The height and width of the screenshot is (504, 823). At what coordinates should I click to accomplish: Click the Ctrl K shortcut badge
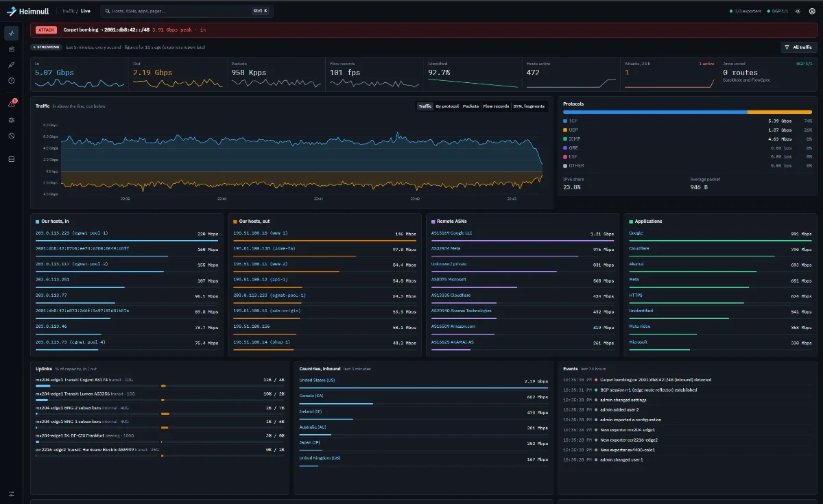[260, 11]
